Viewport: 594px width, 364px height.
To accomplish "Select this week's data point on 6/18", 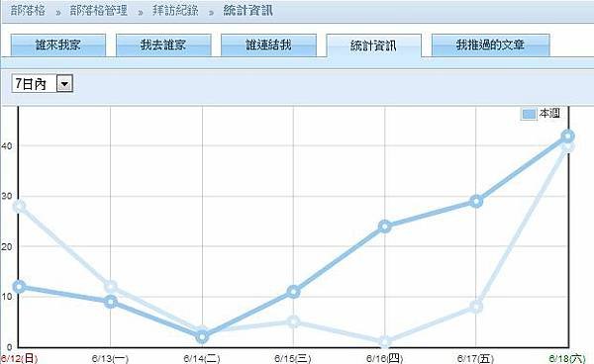I will [x=567, y=136].
